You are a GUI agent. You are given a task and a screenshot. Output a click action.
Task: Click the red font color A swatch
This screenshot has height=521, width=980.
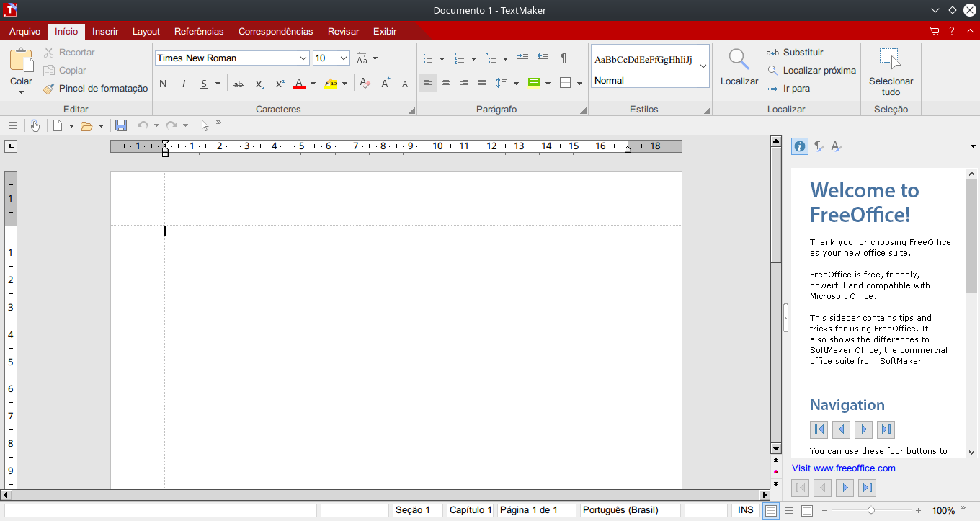tap(299, 84)
